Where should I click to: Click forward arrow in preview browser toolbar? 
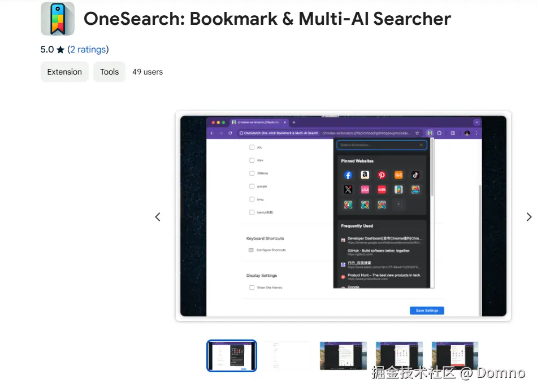(x=221, y=133)
